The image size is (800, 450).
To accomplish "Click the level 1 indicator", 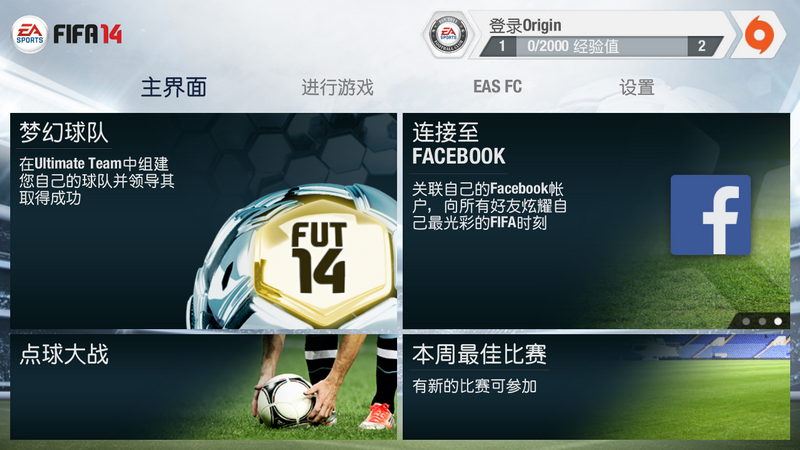I will pos(500,46).
